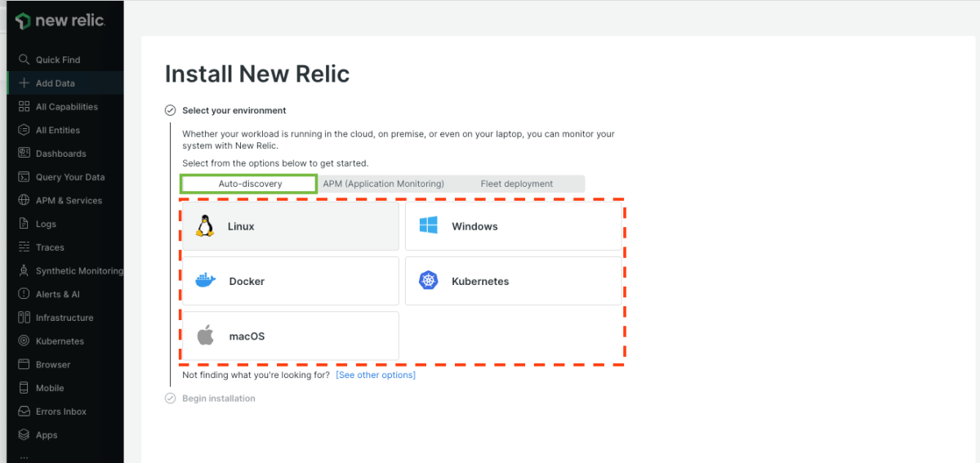Choose the Docker whale icon
This screenshot has width=980, height=463.
coord(205,281)
